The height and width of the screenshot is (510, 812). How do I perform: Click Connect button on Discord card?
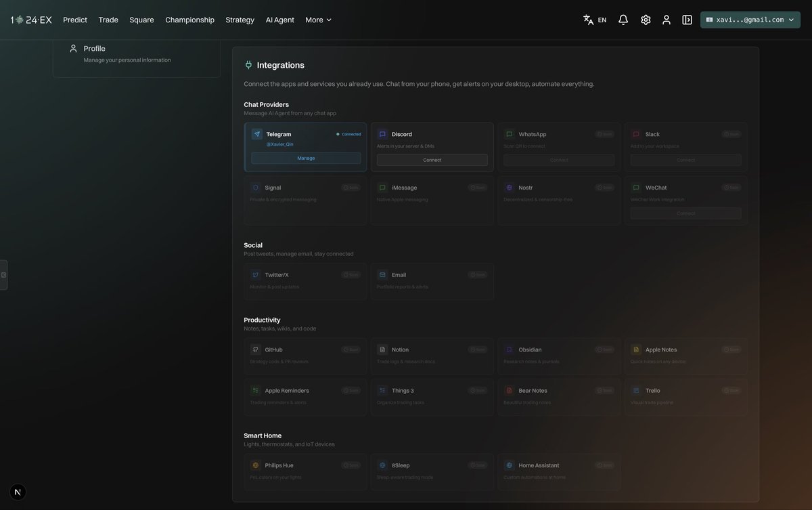click(432, 160)
